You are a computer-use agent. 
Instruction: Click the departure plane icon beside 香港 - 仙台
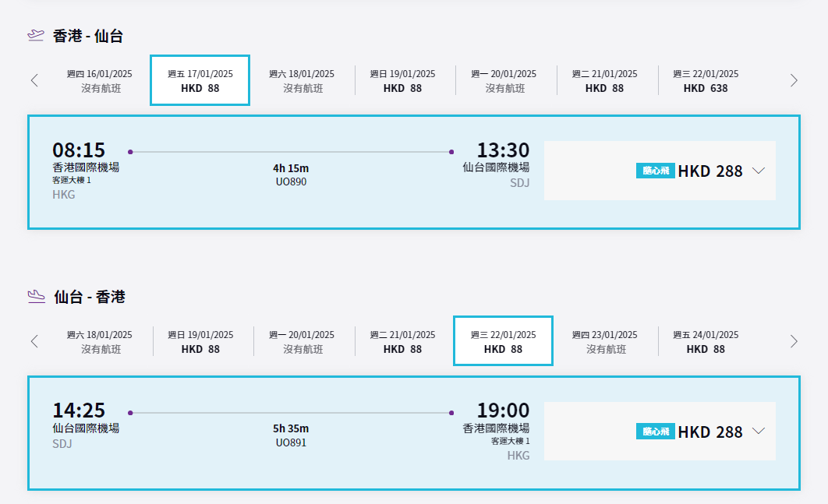point(36,35)
